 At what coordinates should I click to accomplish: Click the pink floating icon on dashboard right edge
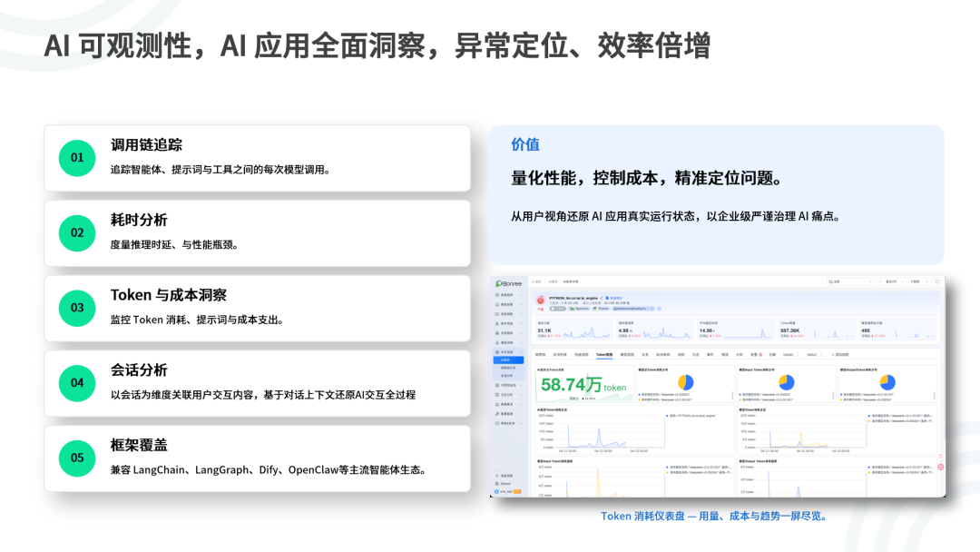941,467
